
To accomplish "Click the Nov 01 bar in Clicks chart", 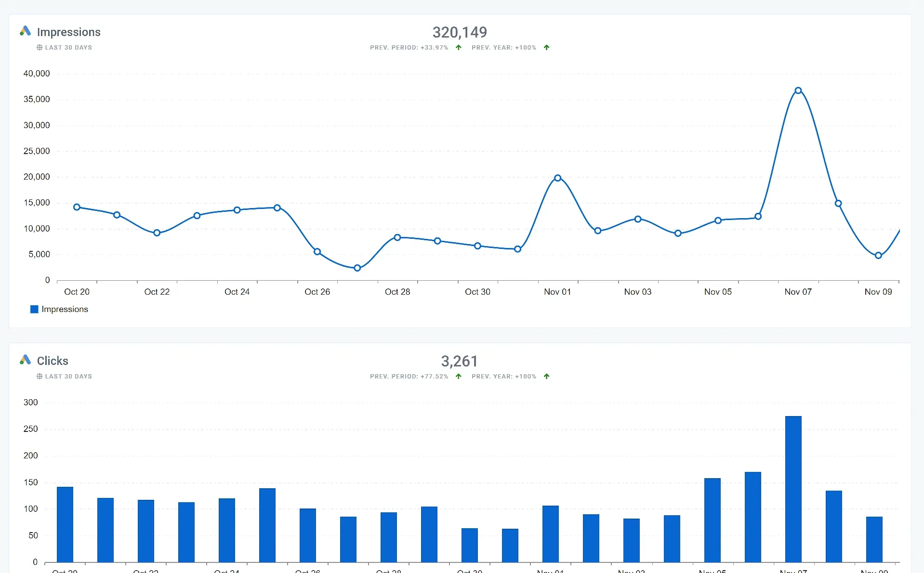I will coord(551,534).
